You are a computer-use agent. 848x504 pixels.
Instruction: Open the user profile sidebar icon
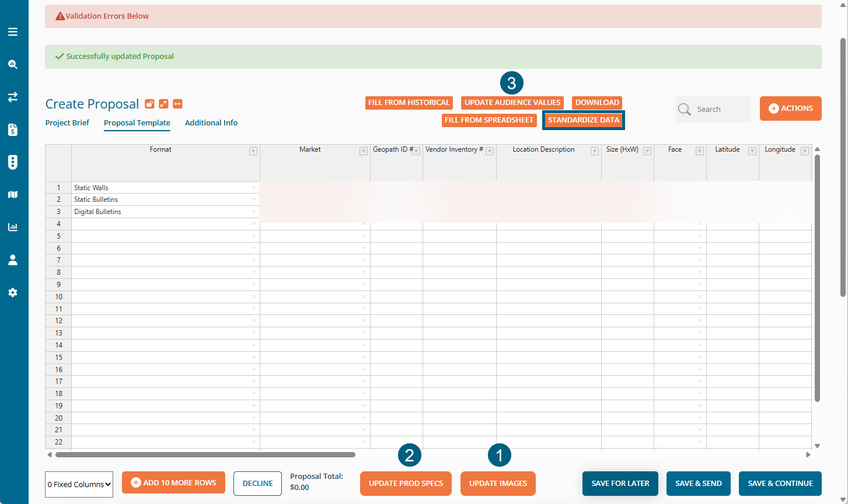13,260
